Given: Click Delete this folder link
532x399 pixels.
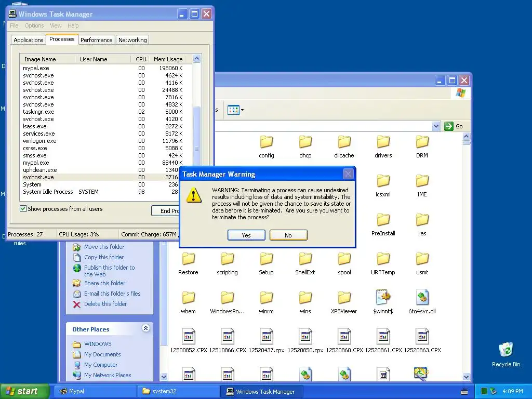Looking at the screenshot, I should (x=105, y=304).
